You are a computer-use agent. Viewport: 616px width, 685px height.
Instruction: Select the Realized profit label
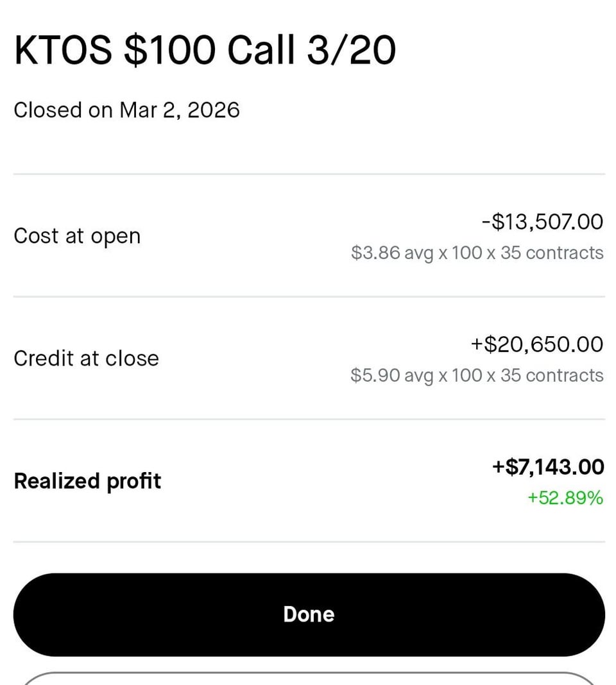[87, 481]
